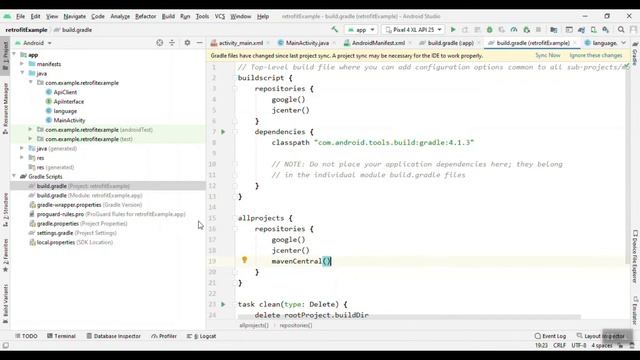The height and width of the screenshot is (360, 640).
Task: Switch to MainActivity.java tab
Action: click(307, 43)
